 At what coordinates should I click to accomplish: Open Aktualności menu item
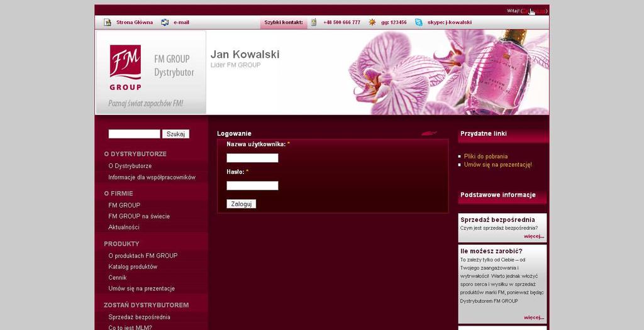[x=124, y=227]
